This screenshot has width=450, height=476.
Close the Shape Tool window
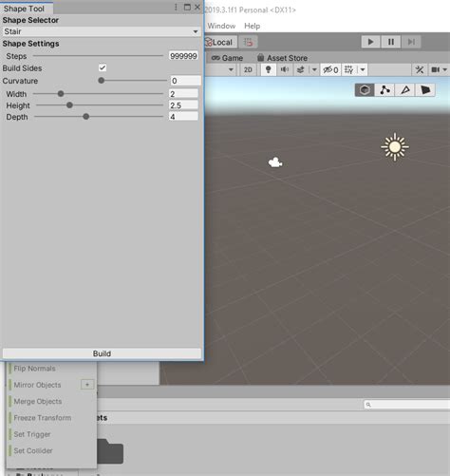coord(197,7)
